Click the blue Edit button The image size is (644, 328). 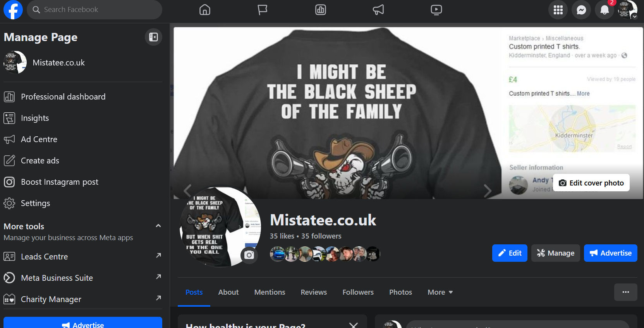[510, 253]
